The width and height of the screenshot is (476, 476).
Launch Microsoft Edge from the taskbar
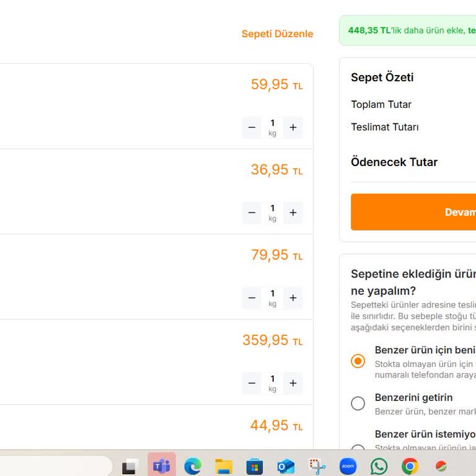tap(193, 466)
